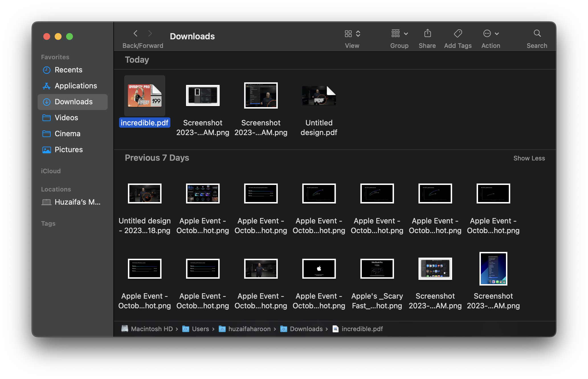Expand the Group dropdown arrow
The width and height of the screenshot is (588, 379).
[x=406, y=34]
